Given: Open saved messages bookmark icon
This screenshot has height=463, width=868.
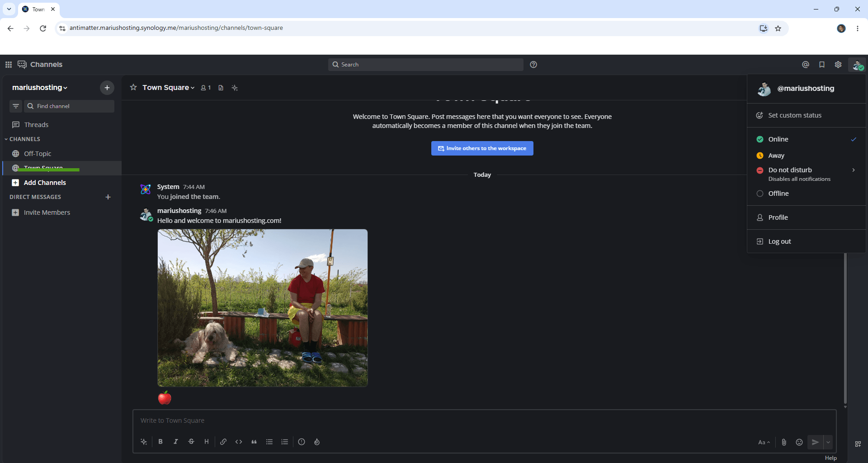Looking at the screenshot, I should [822, 65].
